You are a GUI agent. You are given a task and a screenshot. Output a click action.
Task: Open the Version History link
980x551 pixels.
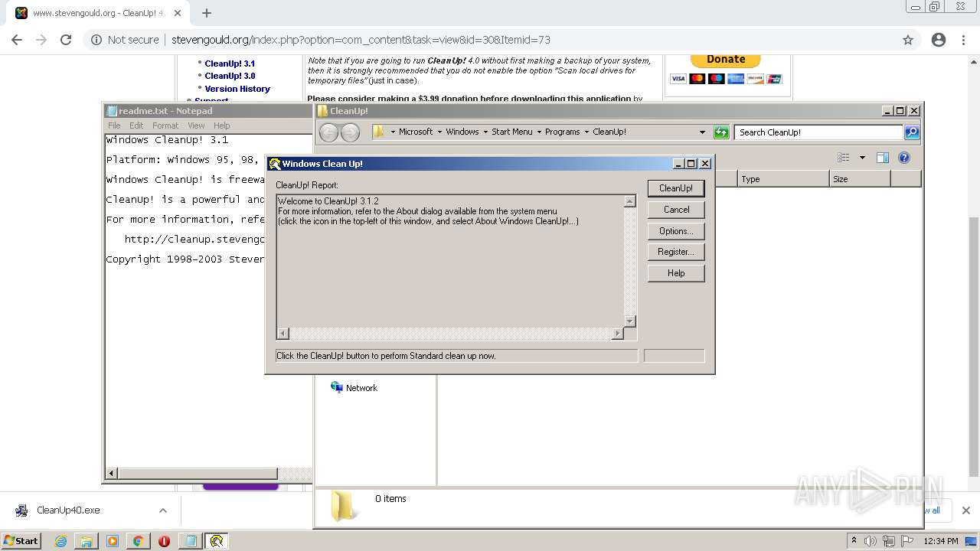(x=237, y=89)
